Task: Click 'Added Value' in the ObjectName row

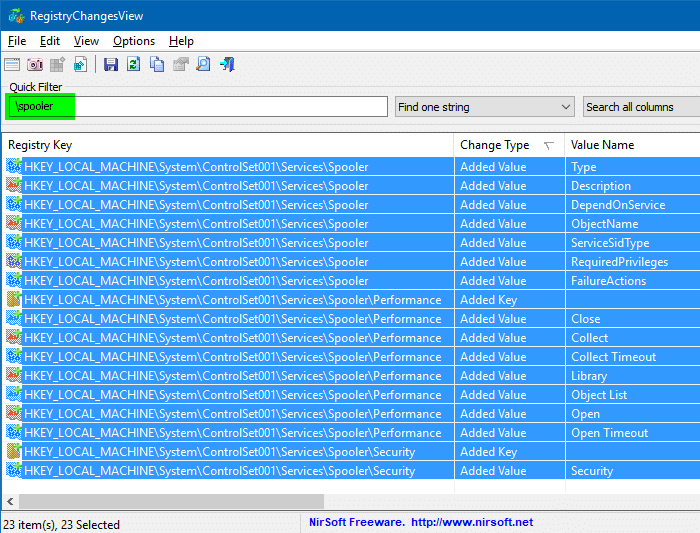Action: coord(493,224)
